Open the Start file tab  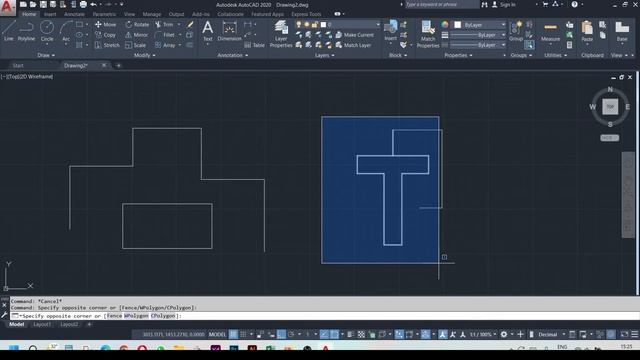point(18,65)
